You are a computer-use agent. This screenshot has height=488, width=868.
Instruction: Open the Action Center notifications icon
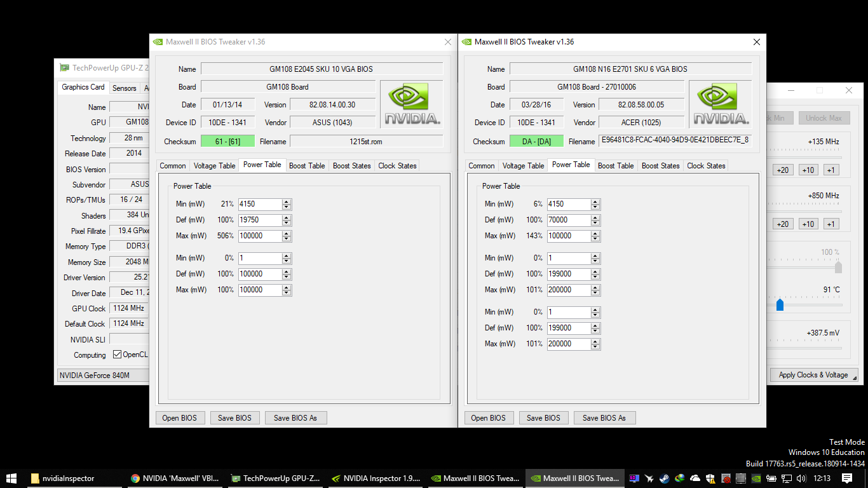click(847, 478)
